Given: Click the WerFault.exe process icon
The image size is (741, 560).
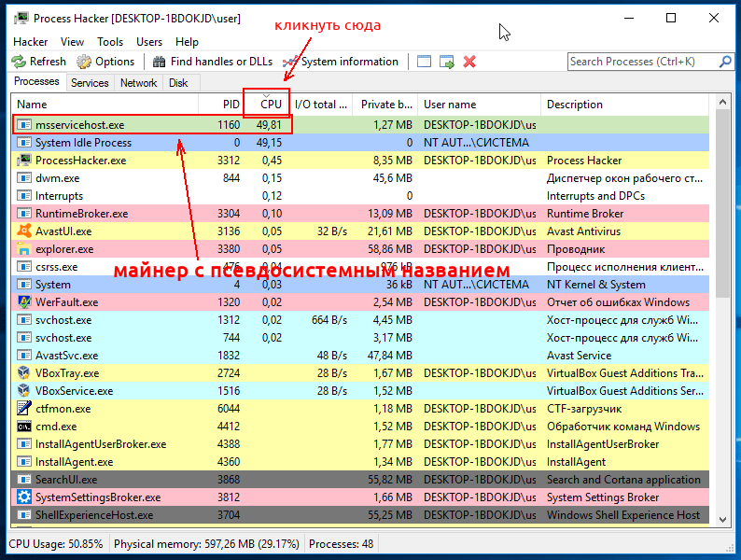Looking at the screenshot, I should pos(24,302).
